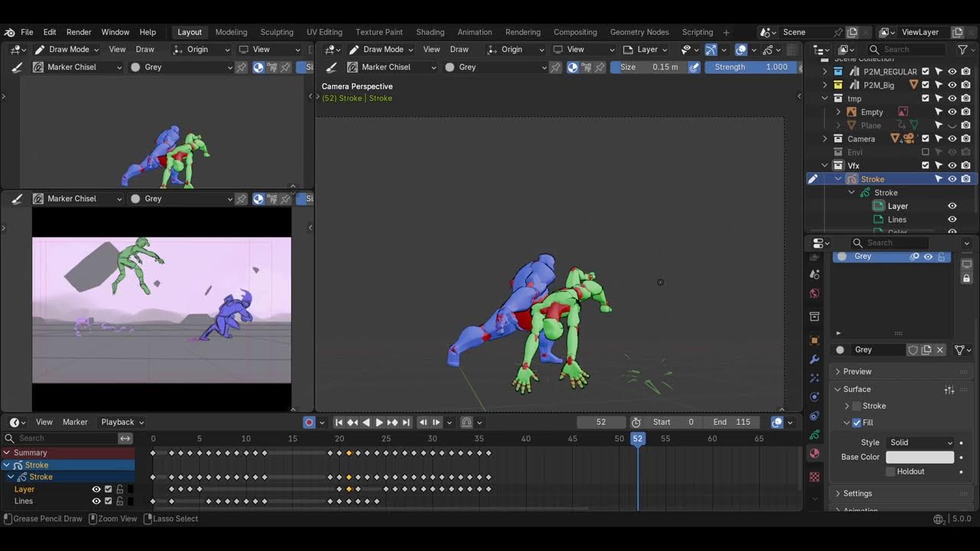
Task: Open the Material properties tab icon
Action: coord(815,453)
